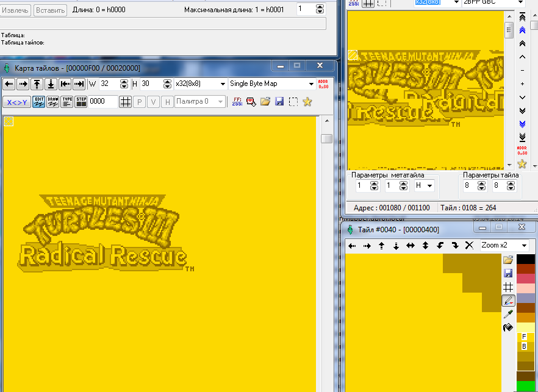Clear tile with X icon in tile editor
Image resolution: width=538 pixels, height=392 pixels.
click(x=469, y=246)
